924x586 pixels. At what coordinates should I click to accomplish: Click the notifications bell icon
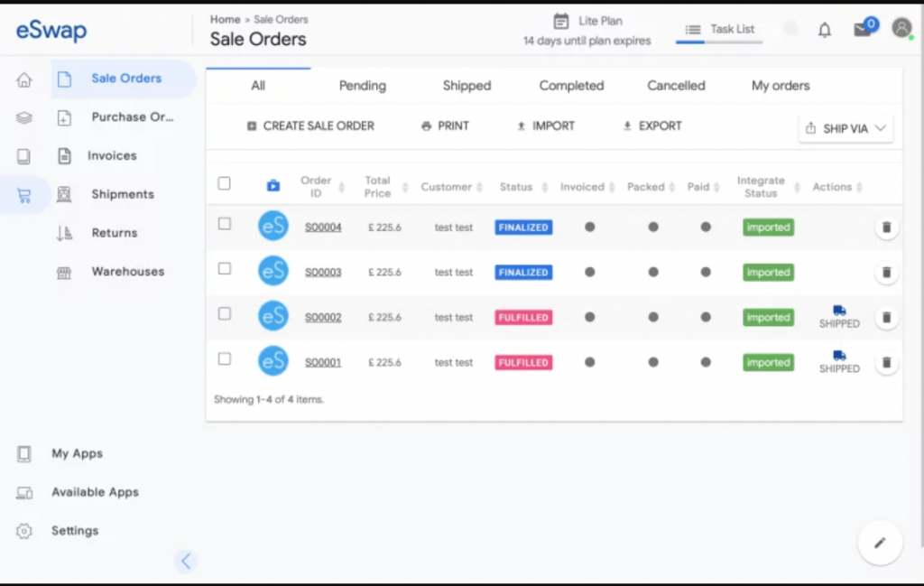pos(824,28)
